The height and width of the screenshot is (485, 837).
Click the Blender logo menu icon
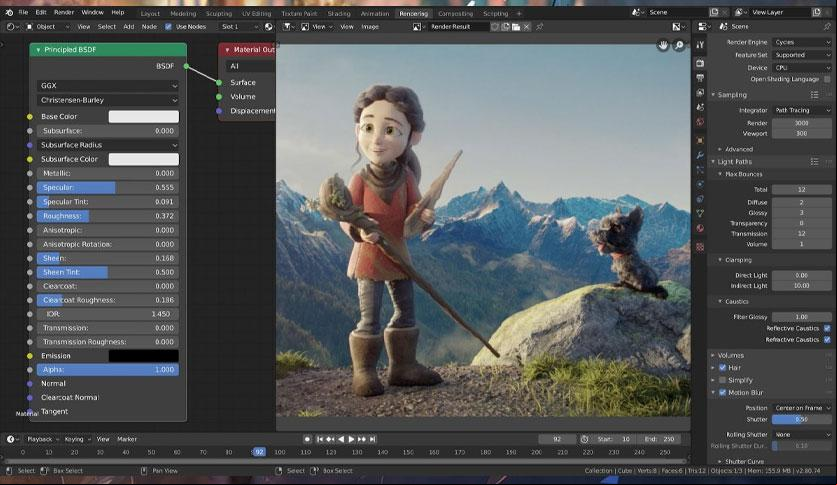click(x=9, y=12)
